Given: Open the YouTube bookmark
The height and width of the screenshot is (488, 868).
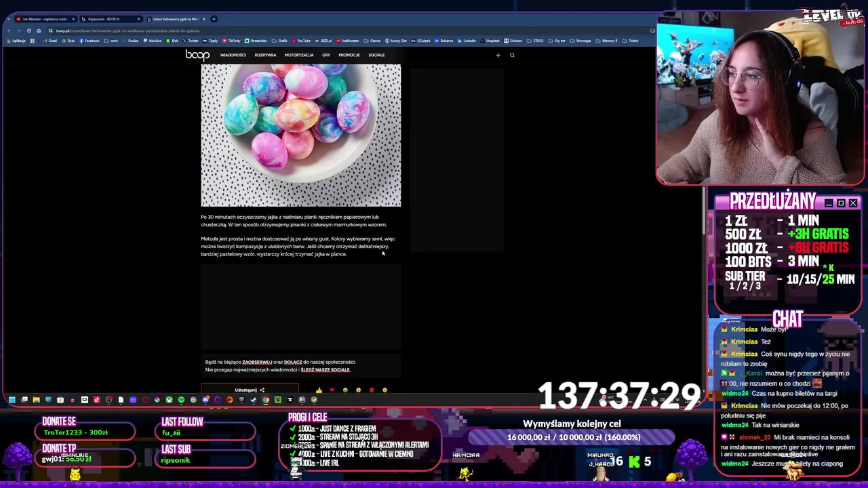Looking at the screenshot, I should [301, 41].
